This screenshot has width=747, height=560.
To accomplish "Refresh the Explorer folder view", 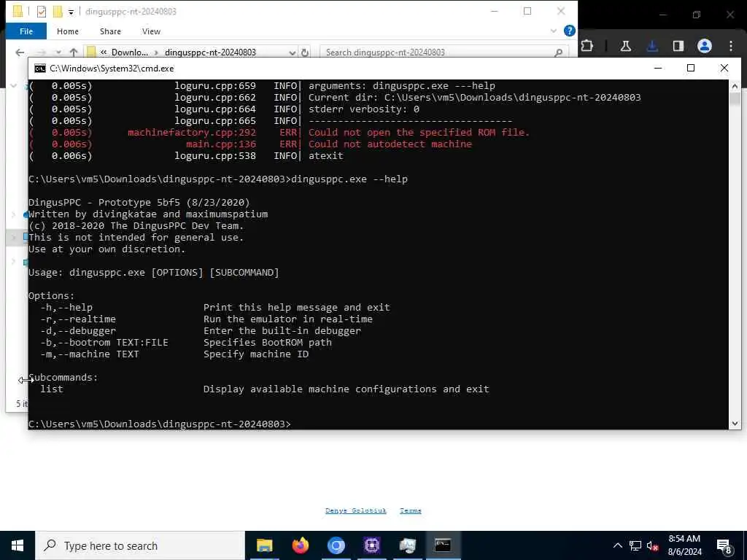I will coord(305,52).
